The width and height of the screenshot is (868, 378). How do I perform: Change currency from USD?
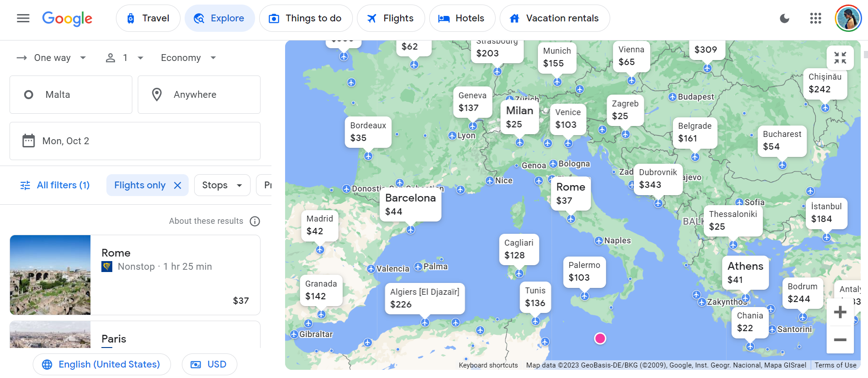209,364
